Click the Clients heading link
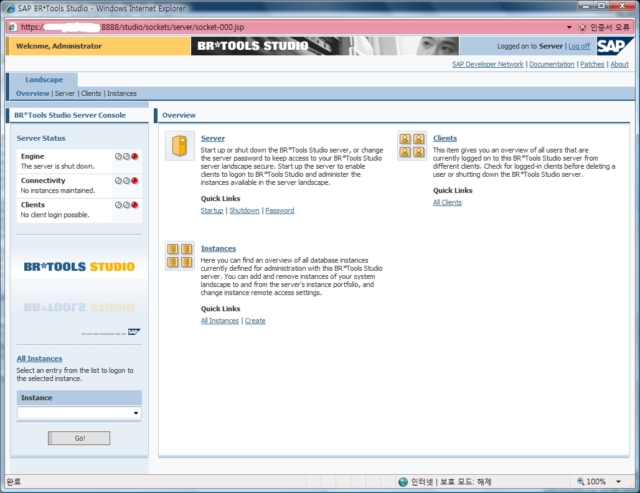Screen dimensions: 640x493 [x=445, y=138]
